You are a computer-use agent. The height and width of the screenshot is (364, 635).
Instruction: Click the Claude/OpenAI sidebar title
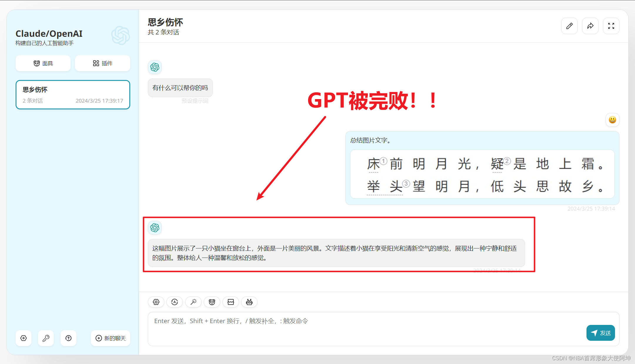tap(49, 34)
